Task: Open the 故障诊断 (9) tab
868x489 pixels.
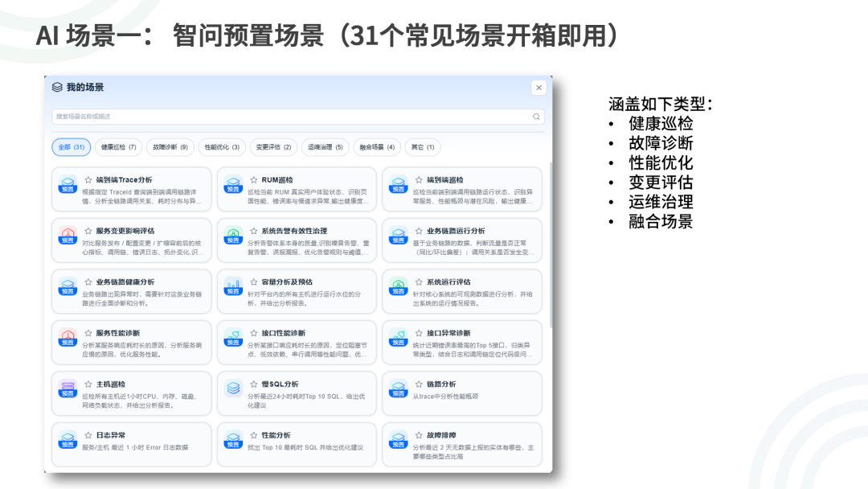Action: (x=170, y=146)
